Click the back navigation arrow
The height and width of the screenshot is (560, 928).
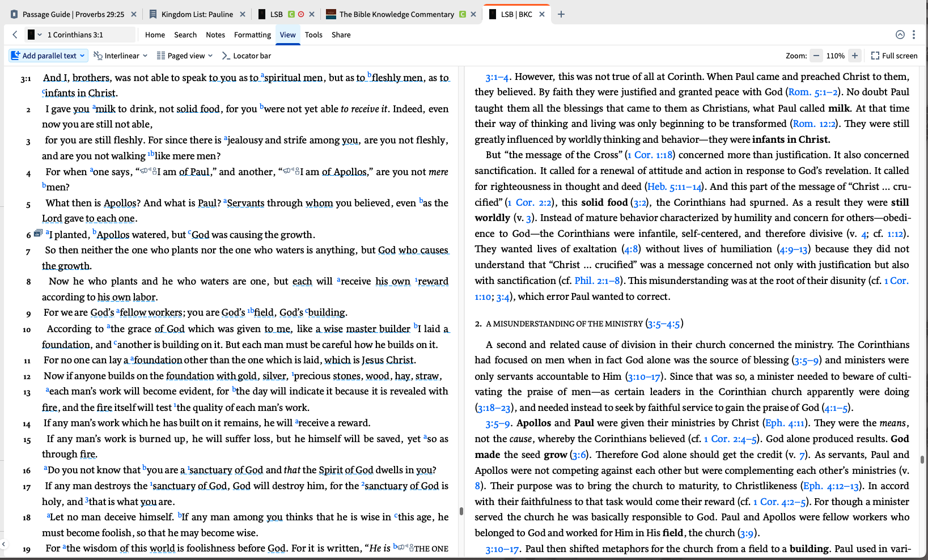pos(15,35)
